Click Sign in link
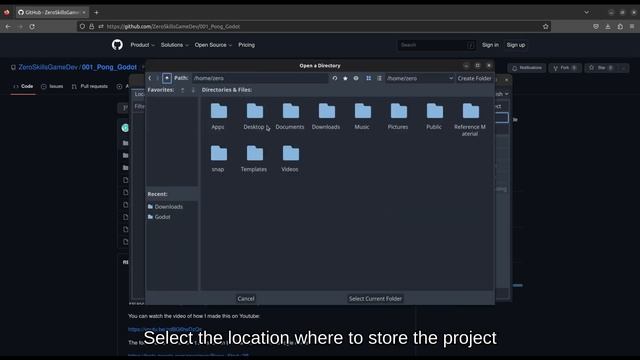 click(490, 45)
